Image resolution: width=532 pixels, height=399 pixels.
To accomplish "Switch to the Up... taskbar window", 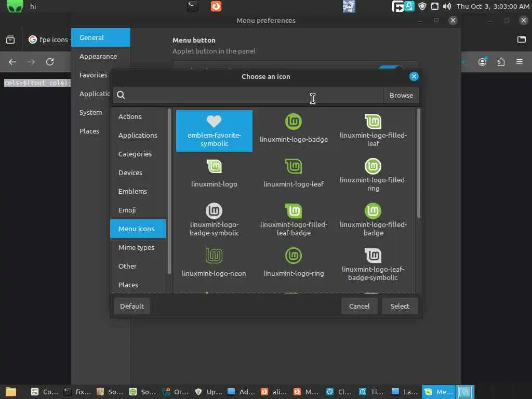I will pos(209,392).
